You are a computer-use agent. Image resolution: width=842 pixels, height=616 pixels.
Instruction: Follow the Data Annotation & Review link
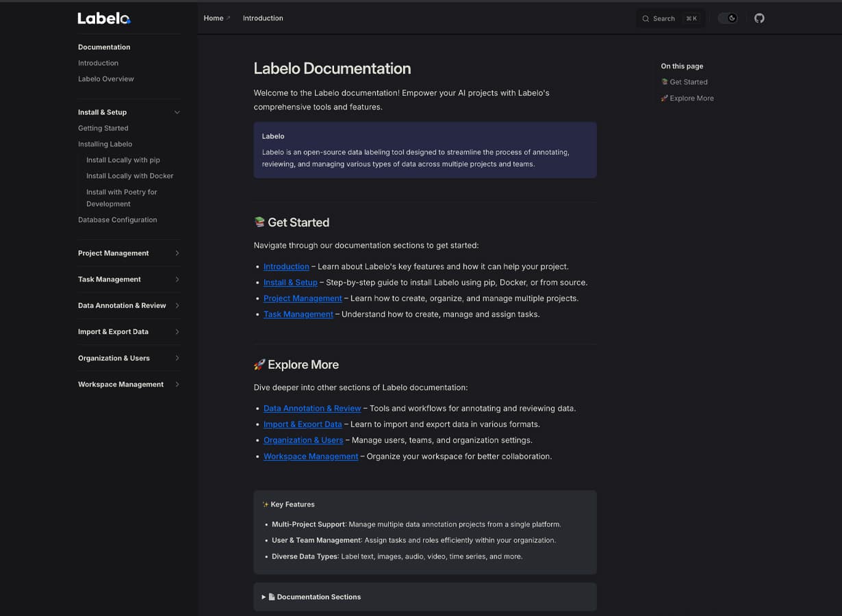[x=312, y=409]
